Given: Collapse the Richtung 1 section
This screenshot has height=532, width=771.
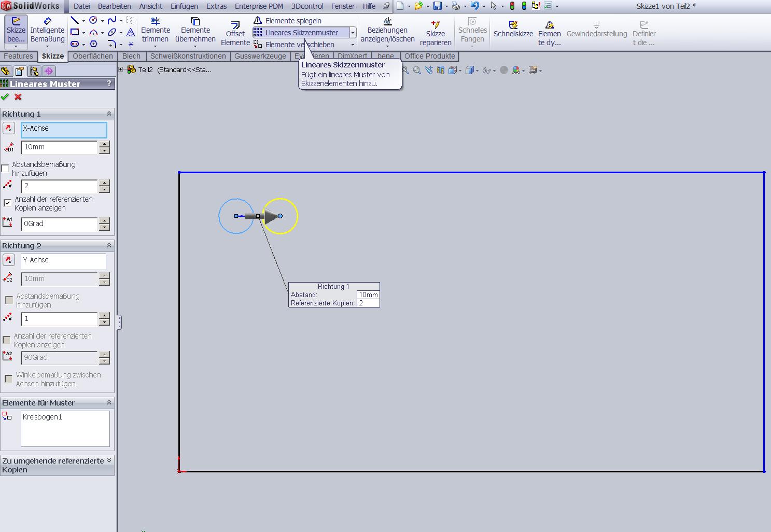Looking at the screenshot, I should 109,114.
